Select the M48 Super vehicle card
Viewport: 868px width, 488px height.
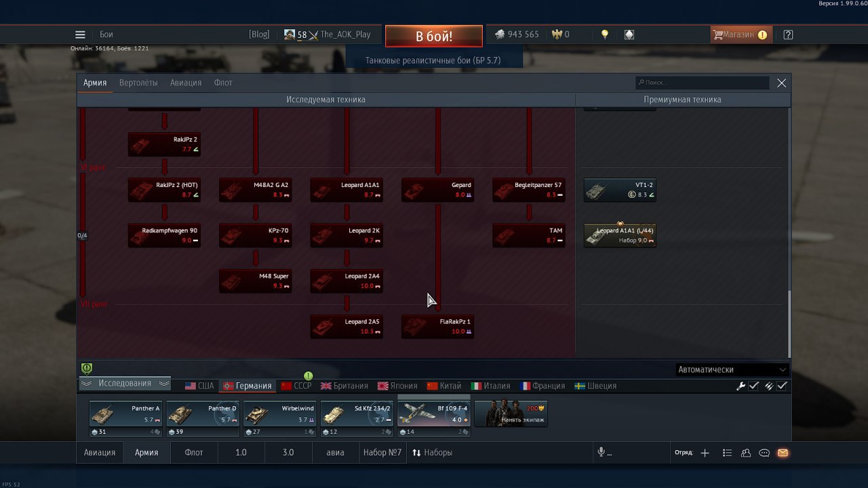[x=256, y=281]
